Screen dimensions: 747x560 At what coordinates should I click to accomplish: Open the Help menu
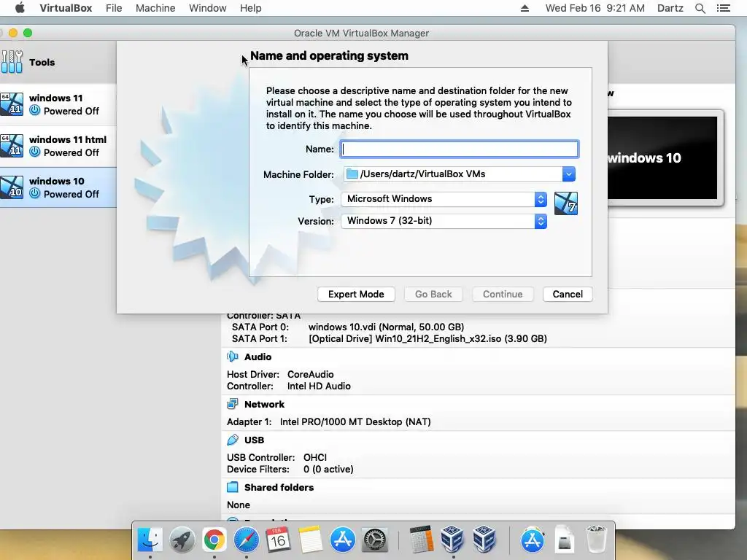(x=251, y=8)
